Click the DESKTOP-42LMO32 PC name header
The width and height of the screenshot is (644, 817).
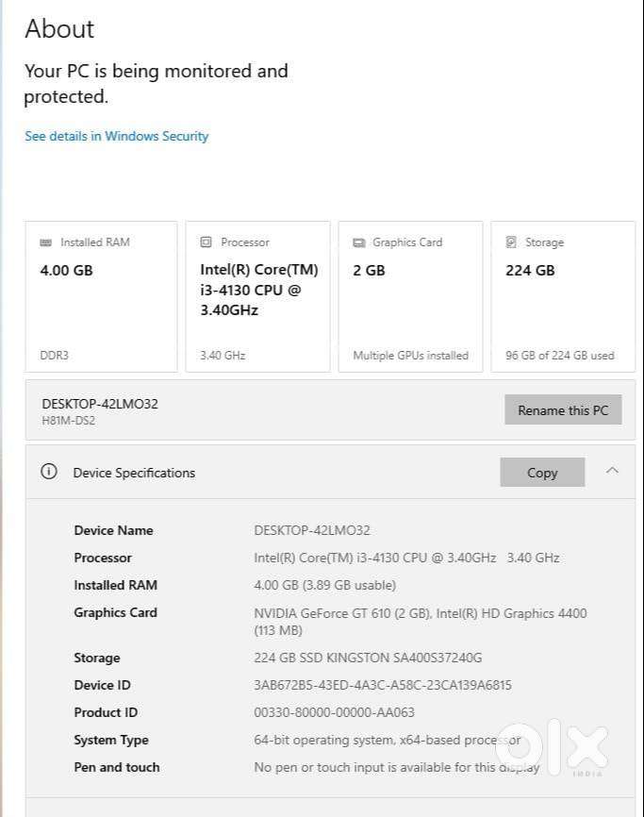pyautogui.click(x=100, y=404)
